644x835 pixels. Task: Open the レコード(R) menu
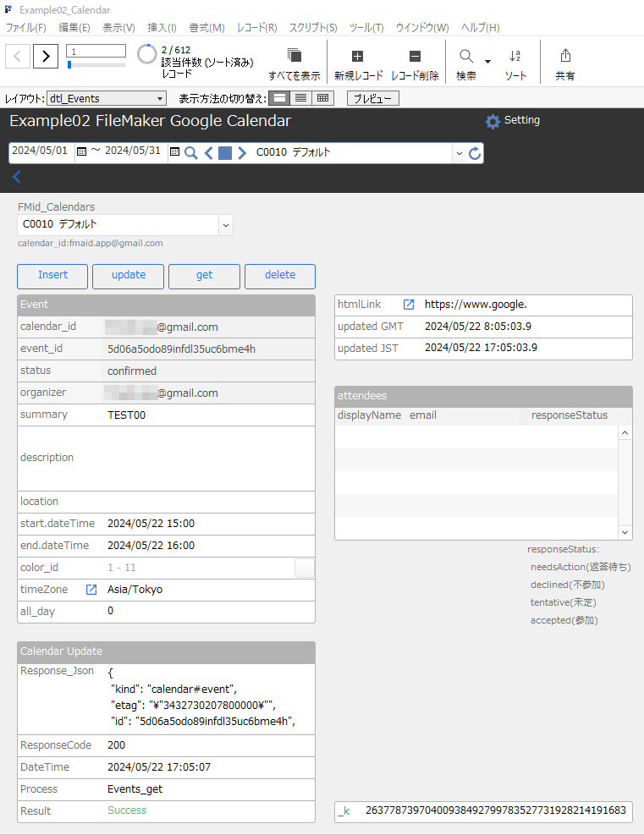256,28
